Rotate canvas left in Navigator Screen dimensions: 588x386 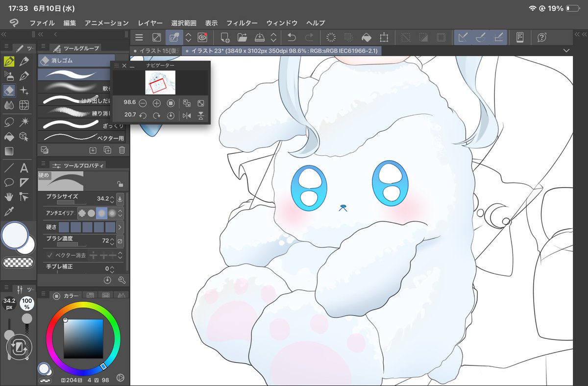tap(143, 116)
